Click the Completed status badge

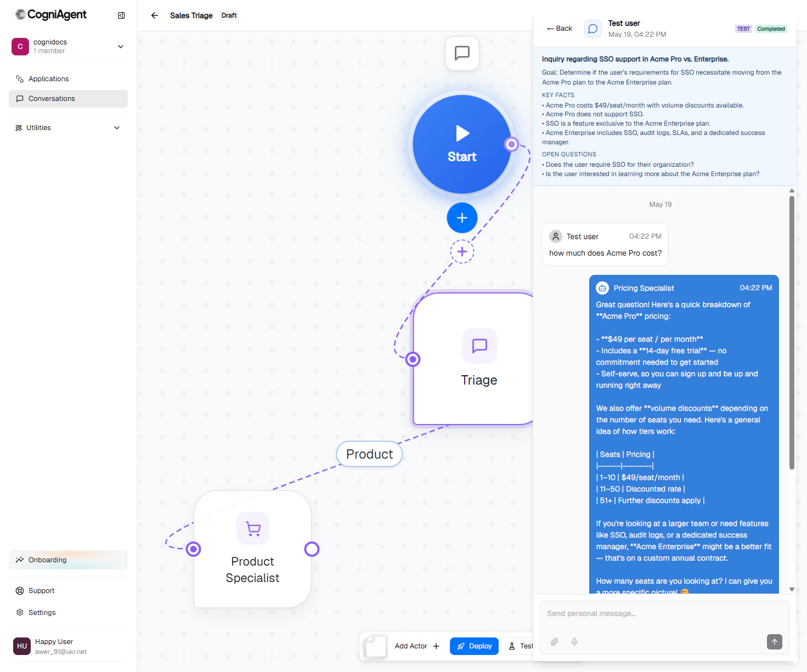point(771,29)
